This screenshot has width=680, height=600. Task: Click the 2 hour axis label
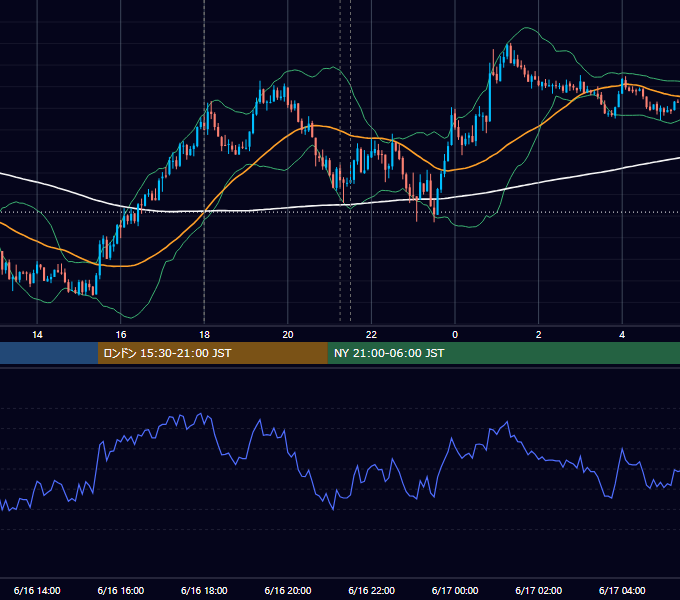tap(539, 335)
